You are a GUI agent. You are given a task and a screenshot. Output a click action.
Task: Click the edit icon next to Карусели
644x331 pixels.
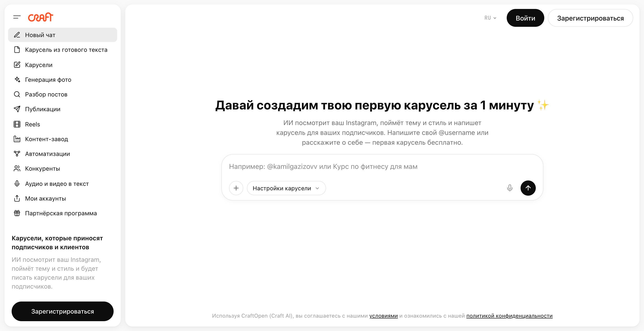[x=17, y=65]
